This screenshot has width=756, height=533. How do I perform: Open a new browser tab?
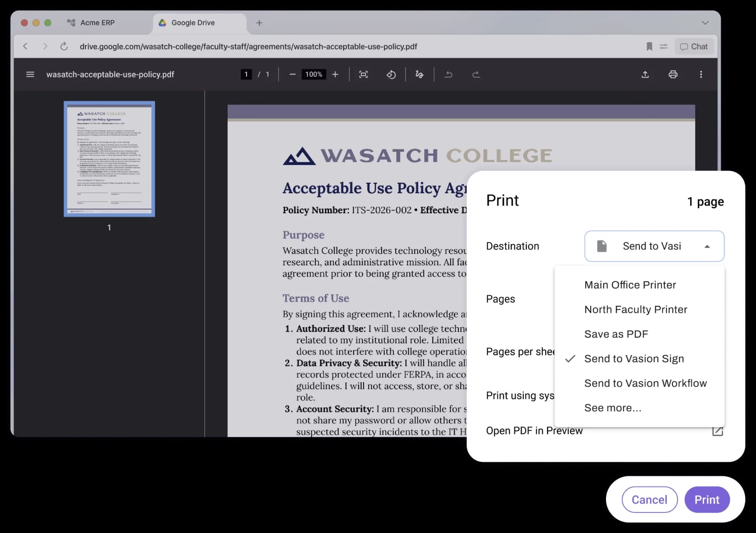(259, 23)
